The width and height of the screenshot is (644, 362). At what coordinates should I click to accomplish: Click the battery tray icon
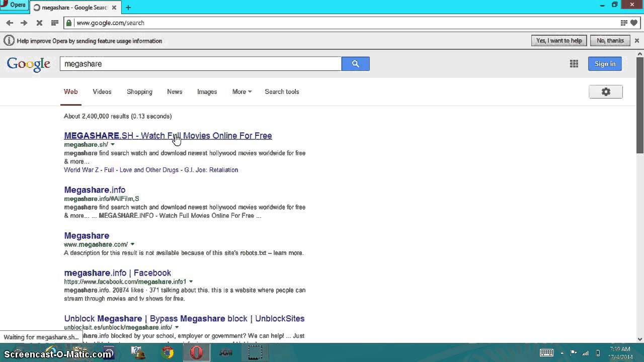[598, 353]
